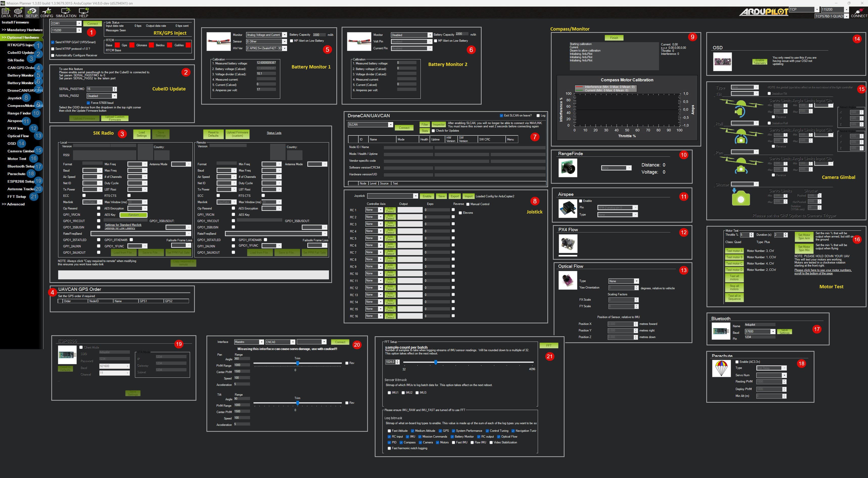The height and width of the screenshot is (478, 868).
Task: Open the HELP icon
Action: click(x=84, y=12)
